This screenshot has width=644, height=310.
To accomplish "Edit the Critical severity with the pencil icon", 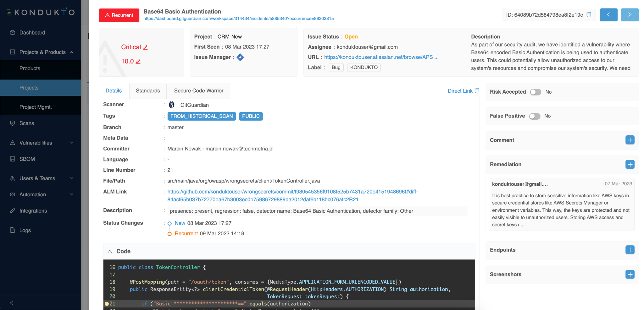I will pyautogui.click(x=146, y=47).
